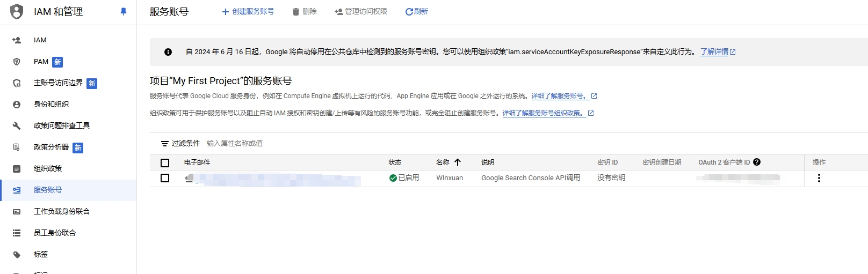Click the service account icon in email cell

pyautogui.click(x=189, y=178)
